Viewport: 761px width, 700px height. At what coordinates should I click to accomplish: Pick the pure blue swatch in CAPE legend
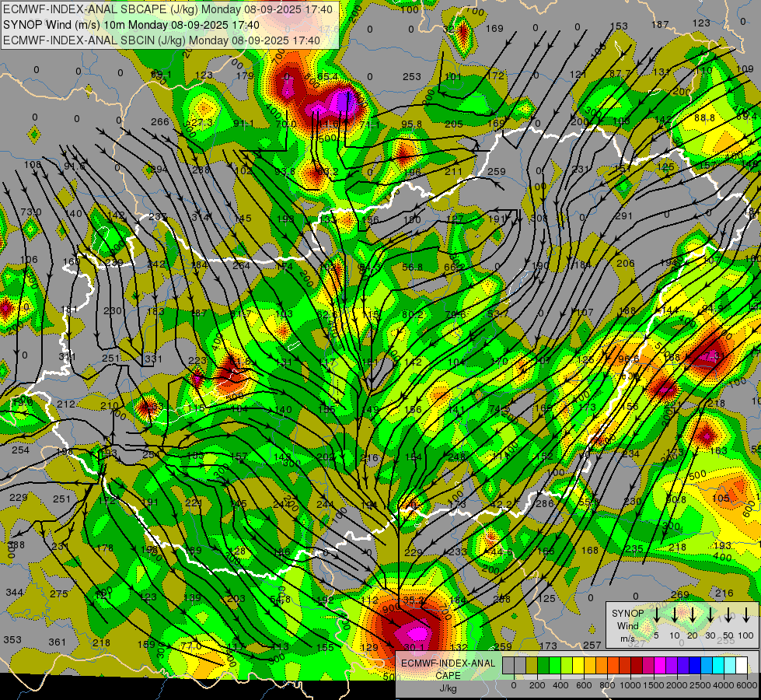695,665
